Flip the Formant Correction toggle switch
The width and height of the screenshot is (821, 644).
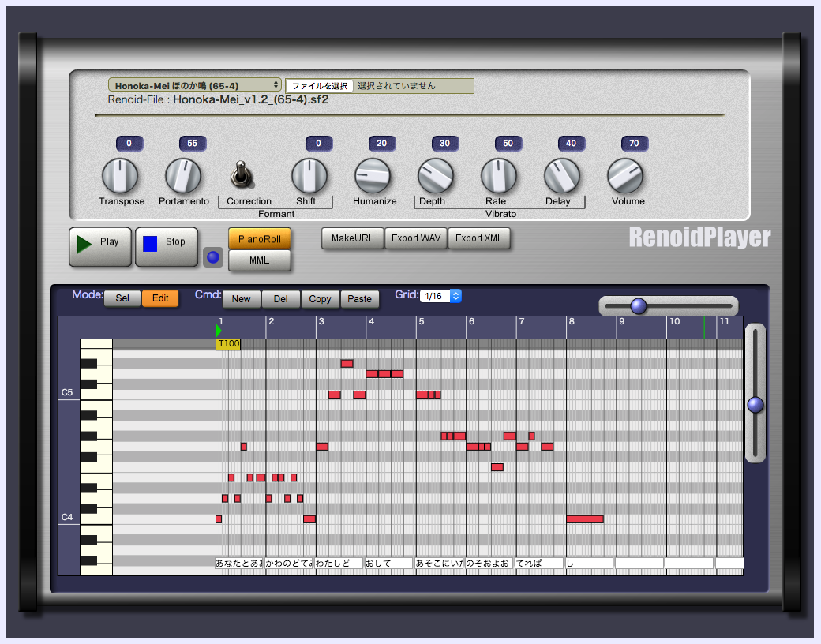[x=242, y=174]
